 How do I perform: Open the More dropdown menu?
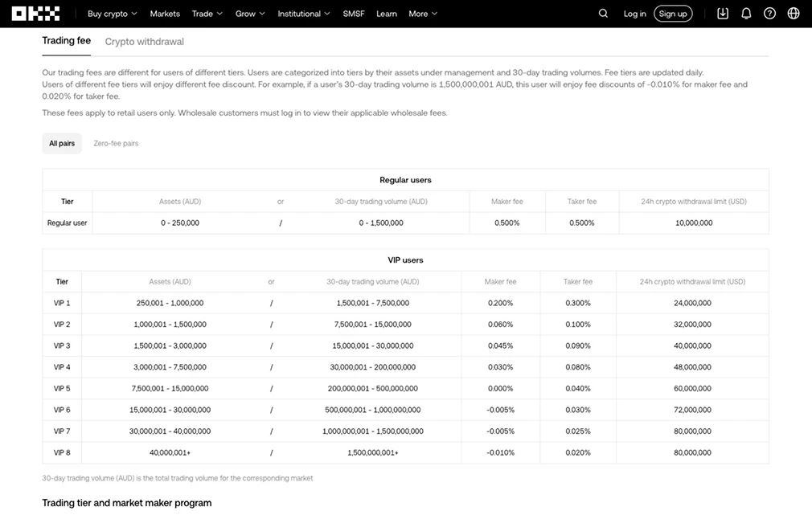423,14
